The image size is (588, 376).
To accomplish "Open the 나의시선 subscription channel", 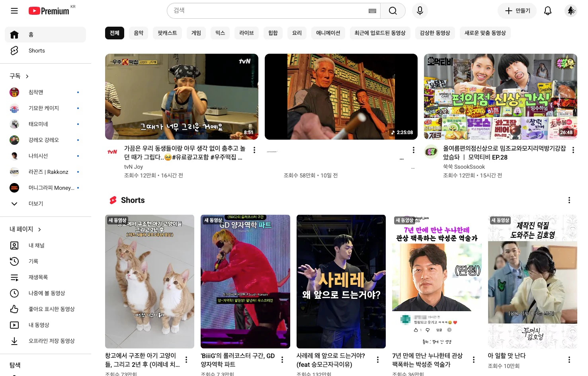I will point(45,156).
